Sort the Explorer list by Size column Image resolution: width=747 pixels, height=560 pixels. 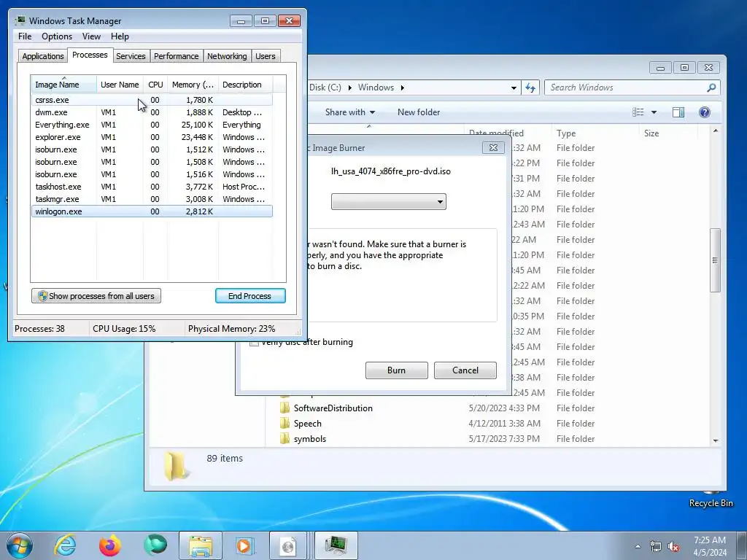coord(669,133)
